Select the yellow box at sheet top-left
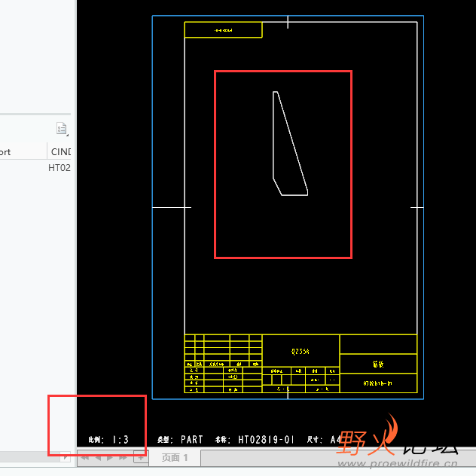The image size is (476, 476). [223, 30]
